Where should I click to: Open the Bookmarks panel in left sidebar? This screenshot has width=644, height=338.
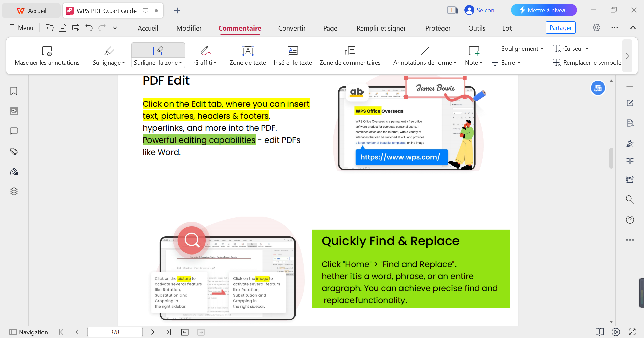pyautogui.click(x=14, y=91)
